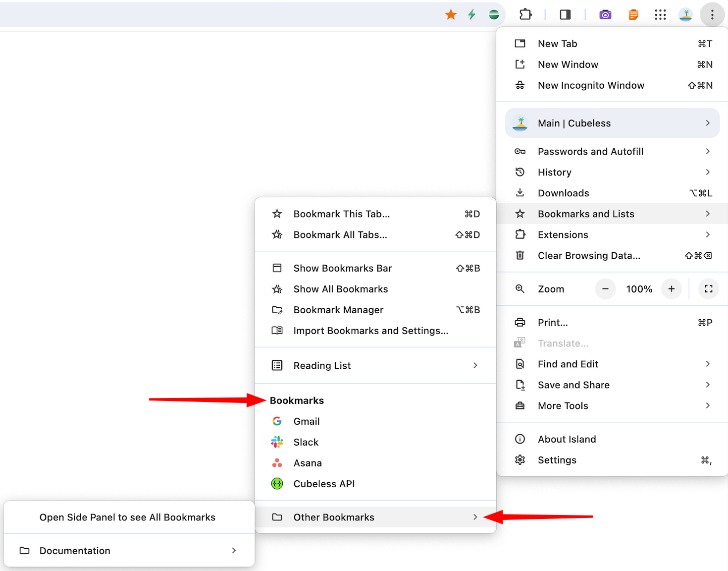
Task: Open the Extensions puzzle icon in toolbar
Action: pyautogui.click(x=525, y=15)
